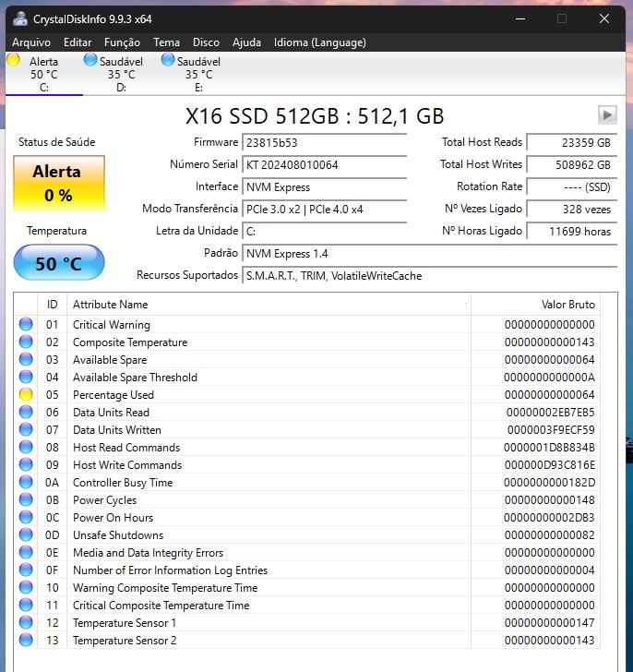Click the Alerta 0 % health status button
Viewport: 633px width, 672px height.
coord(59,183)
